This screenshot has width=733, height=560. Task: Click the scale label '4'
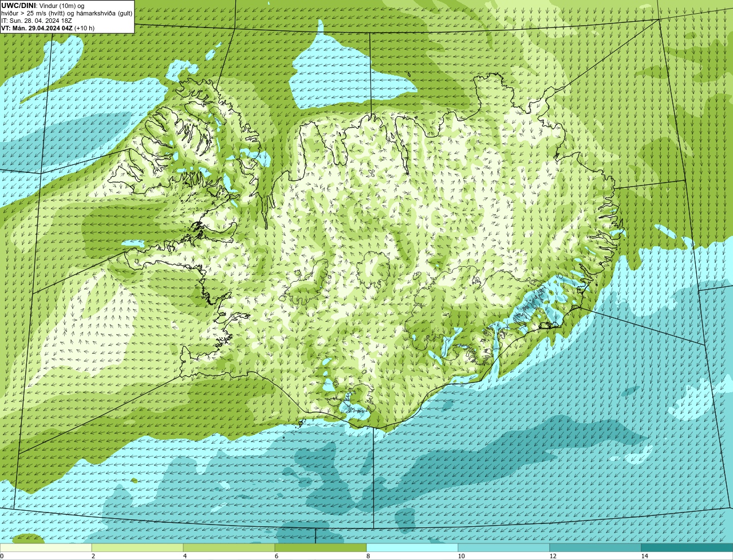[184, 556]
